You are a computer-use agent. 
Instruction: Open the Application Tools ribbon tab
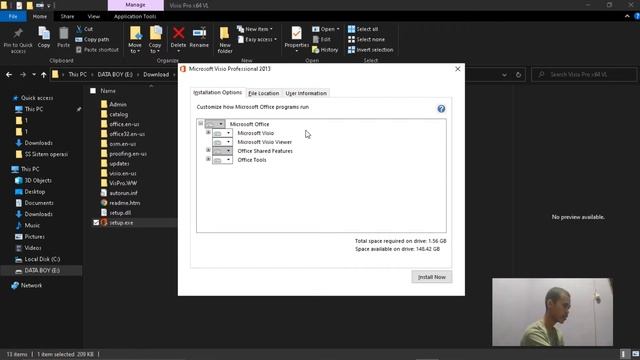pos(135,16)
